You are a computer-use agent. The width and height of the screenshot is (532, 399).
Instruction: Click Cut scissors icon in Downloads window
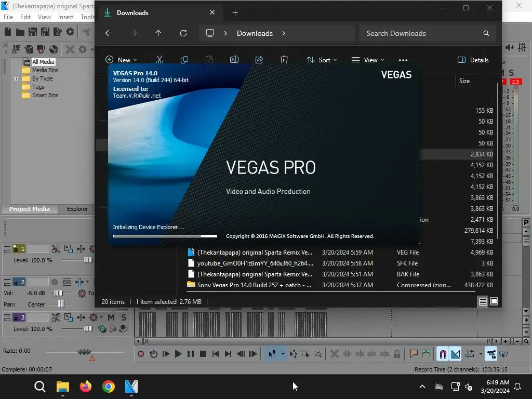tap(159, 60)
